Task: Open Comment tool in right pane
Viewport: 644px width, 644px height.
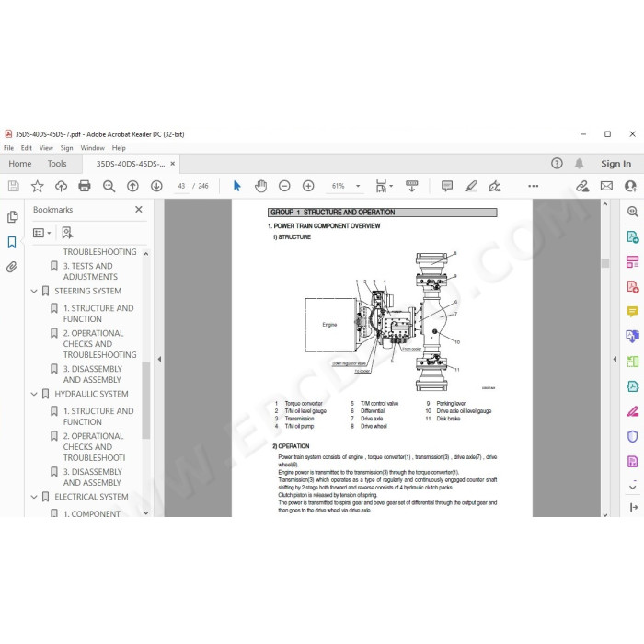Action: coord(633,311)
